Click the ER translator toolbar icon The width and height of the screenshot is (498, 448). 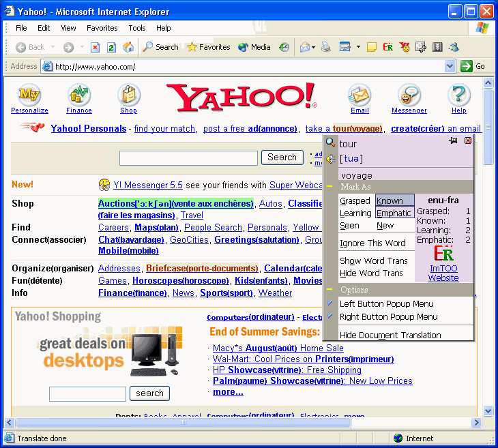click(387, 47)
